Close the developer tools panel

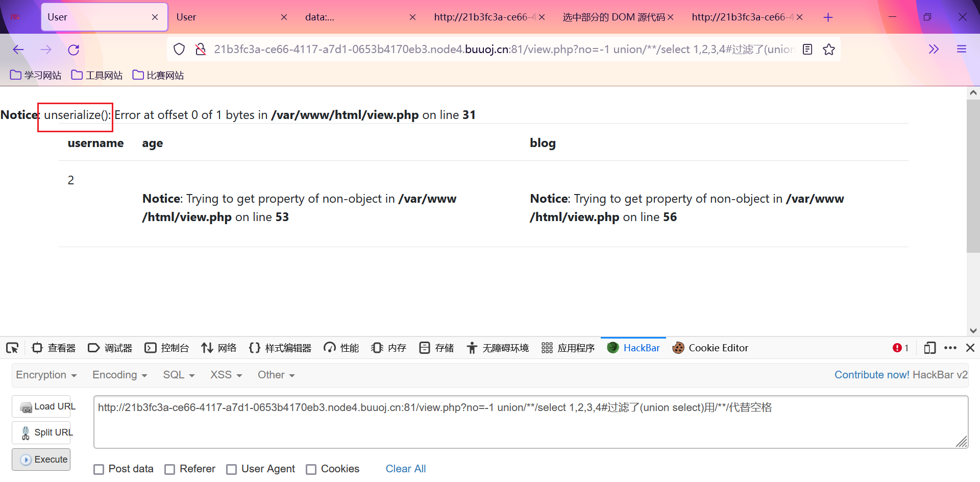(970, 348)
